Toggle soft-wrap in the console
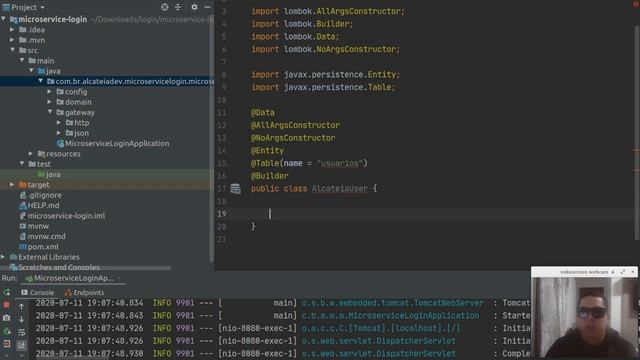The image size is (640, 360). click(21, 332)
